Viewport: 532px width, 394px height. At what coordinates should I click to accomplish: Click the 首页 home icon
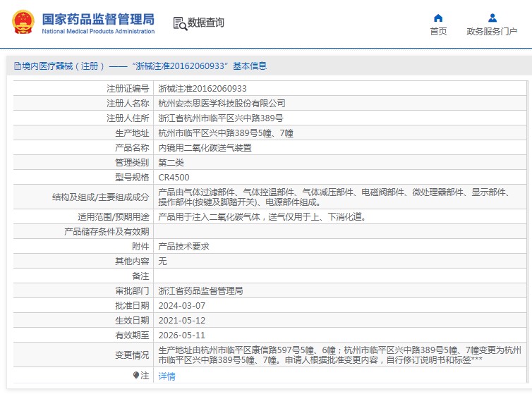(x=438, y=18)
